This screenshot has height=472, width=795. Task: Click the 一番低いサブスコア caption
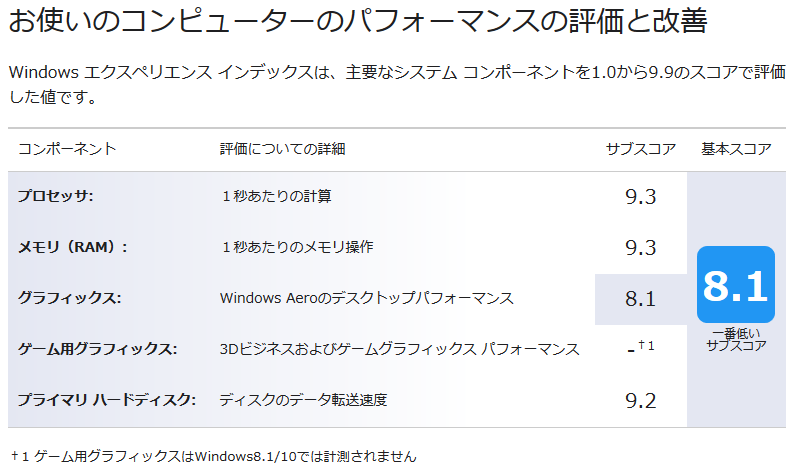click(736, 340)
